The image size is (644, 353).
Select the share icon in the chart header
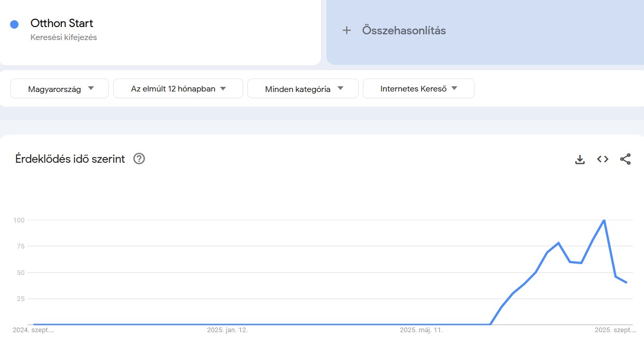pos(625,159)
